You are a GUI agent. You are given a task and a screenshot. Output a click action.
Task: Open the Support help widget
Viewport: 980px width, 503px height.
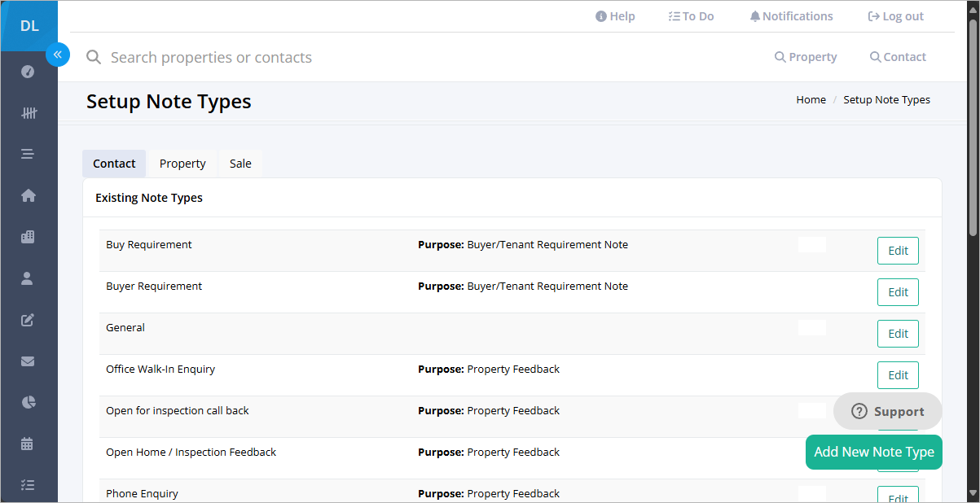pyautogui.click(x=888, y=411)
